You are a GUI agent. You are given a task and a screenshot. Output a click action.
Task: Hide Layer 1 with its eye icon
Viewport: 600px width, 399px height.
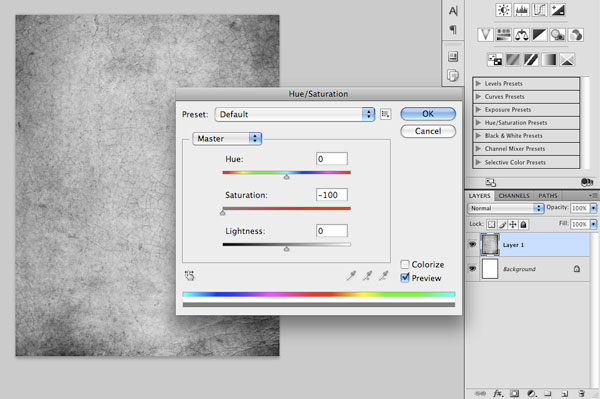tap(473, 244)
